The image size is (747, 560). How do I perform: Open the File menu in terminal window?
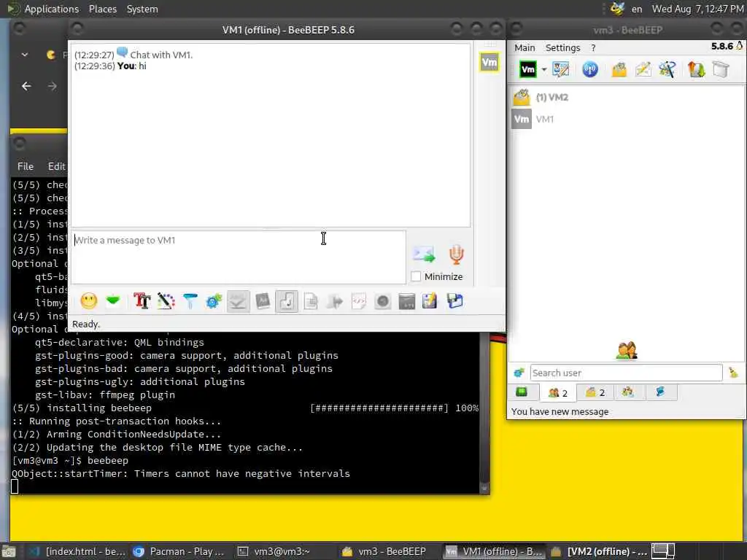point(26,166)
